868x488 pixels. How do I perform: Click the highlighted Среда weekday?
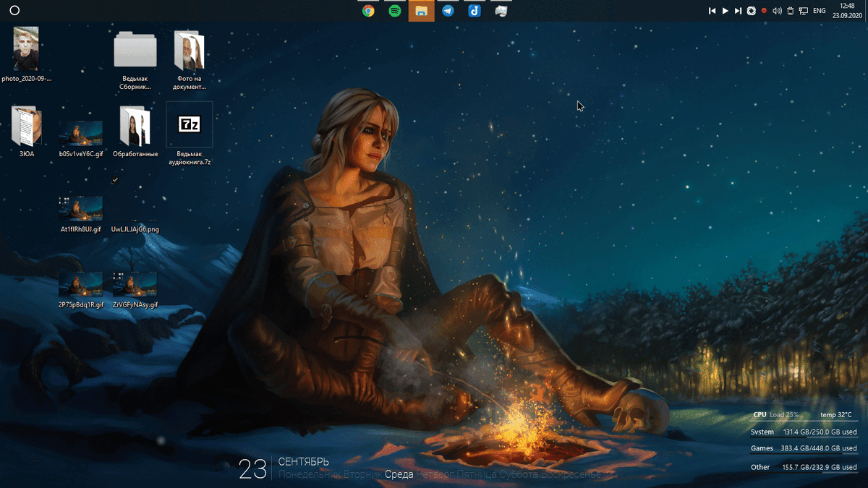pyautogui.click(x=399, y=475)
